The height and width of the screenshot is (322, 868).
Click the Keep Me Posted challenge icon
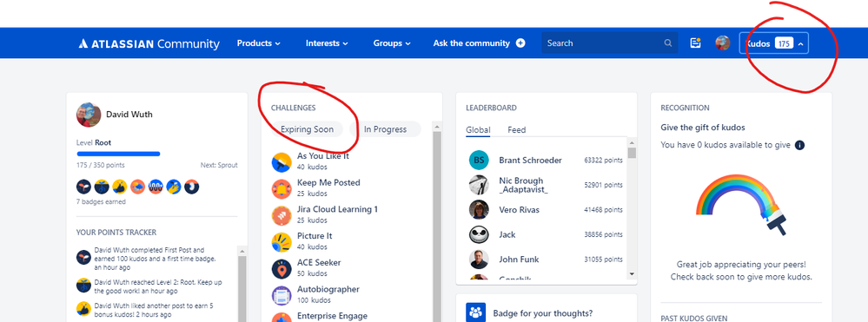click(282, 188)
